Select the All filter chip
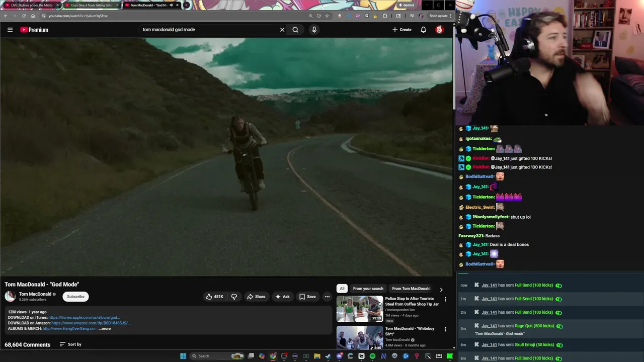The image size is (644, 362). (x=342, y=289)
